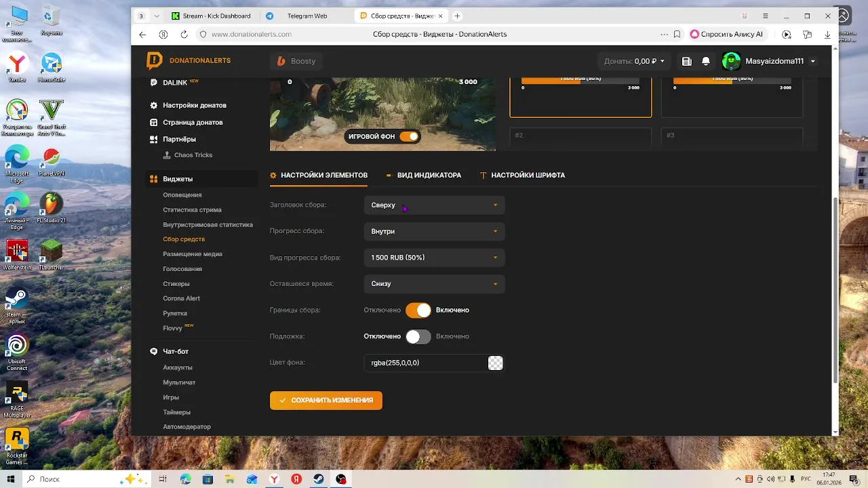Click the Спросить Алису AI button
The image size is (868, 488).
pyautogui.click(x=726, y=34)
